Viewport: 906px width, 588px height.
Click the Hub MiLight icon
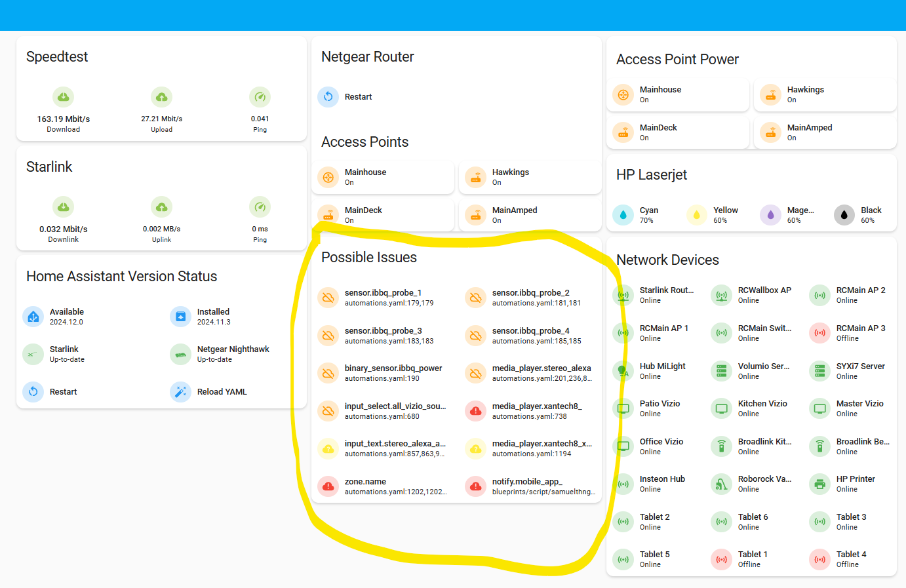pos(622,370)
